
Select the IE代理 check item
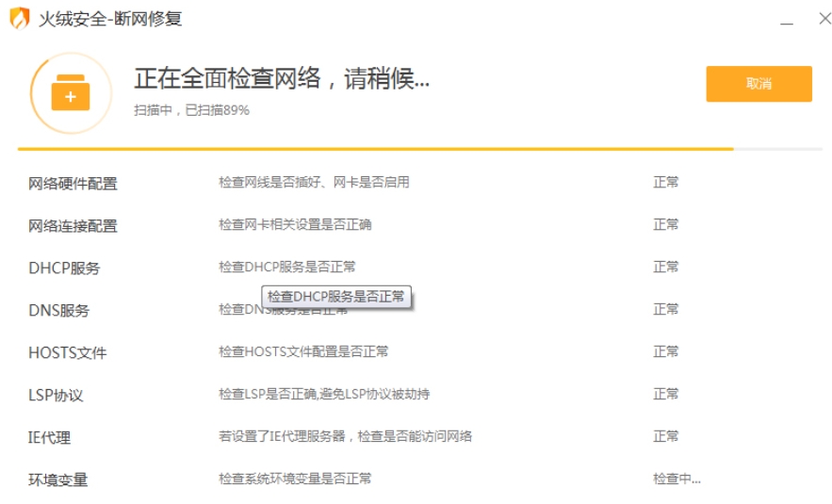(49, 438)
